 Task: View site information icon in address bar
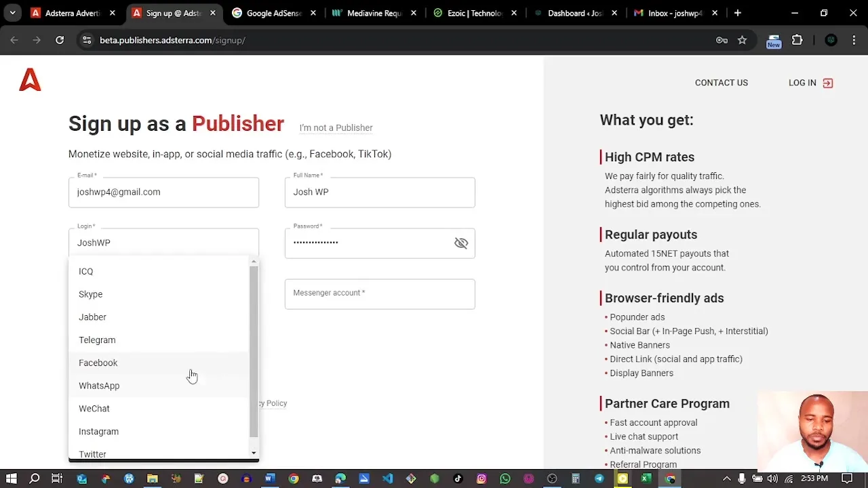tap(87, 40)
